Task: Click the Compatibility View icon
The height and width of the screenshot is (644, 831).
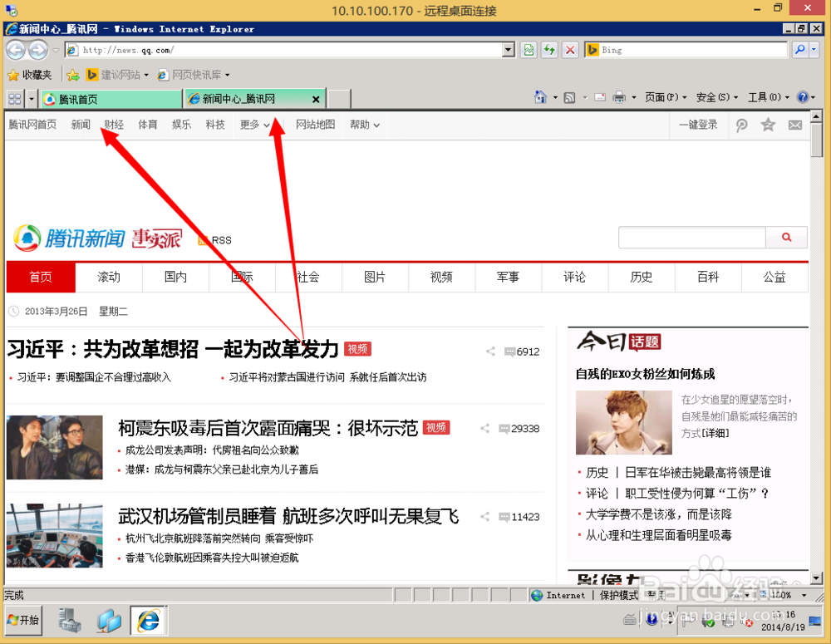Action: pos(529,50)
